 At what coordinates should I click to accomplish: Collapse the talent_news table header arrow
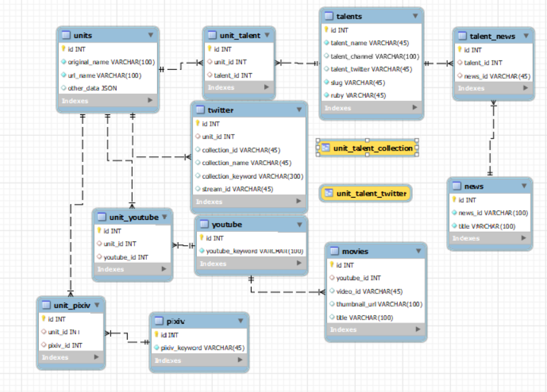(526, 36)
